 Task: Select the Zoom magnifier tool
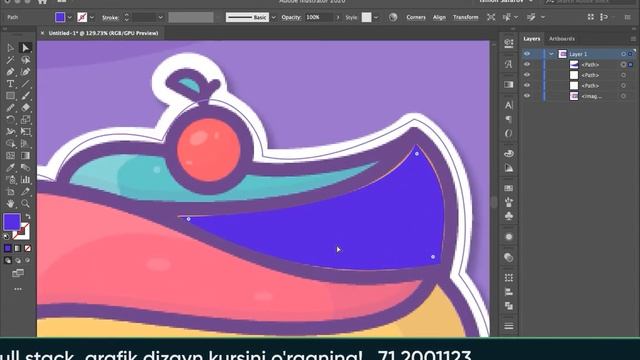[25, 203]
